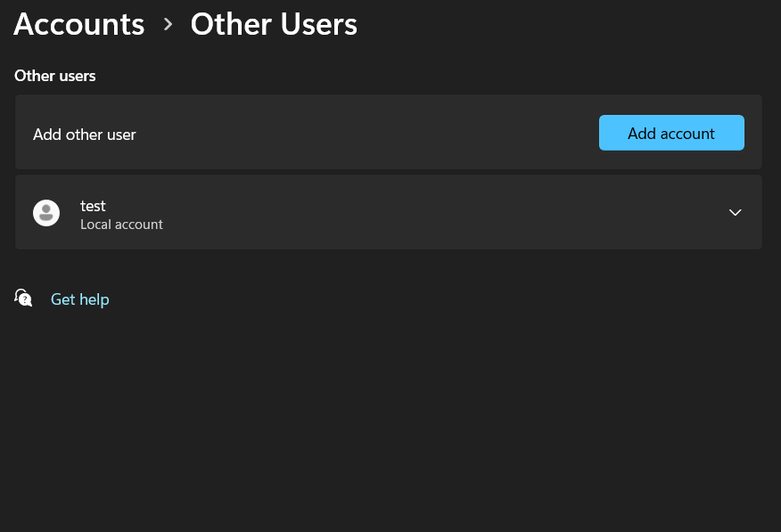The width and height of the screenshot is (781, 532).
Task: Click the Other users section heading
Action: [54, 76]
